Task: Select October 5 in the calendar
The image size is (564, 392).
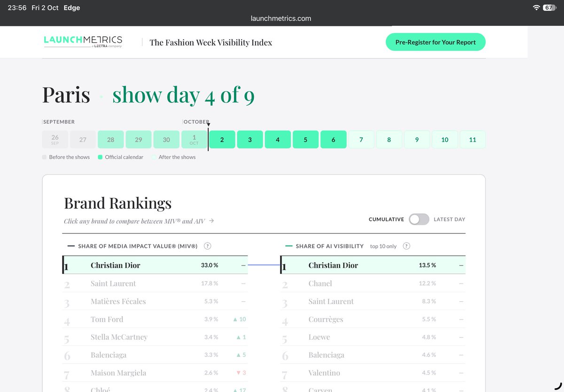Action: (305, 140)
